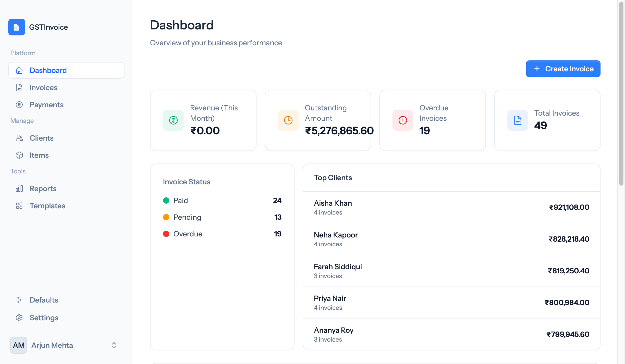Click the Templates grid icon in sidebar
Screen dimensions: 625x364
pyautogui.click(x=19, y=206)
